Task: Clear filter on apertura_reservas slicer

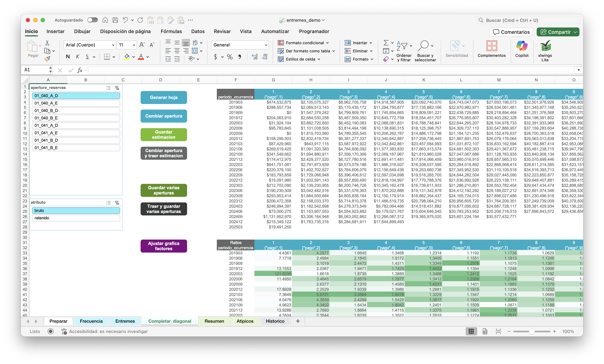Action: coord(117,88)
